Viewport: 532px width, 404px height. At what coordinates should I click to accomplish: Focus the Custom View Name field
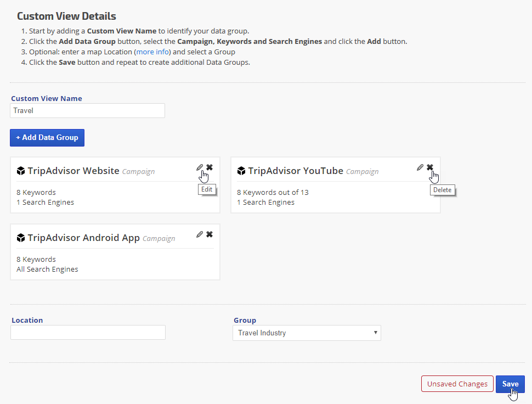[88, 110]
